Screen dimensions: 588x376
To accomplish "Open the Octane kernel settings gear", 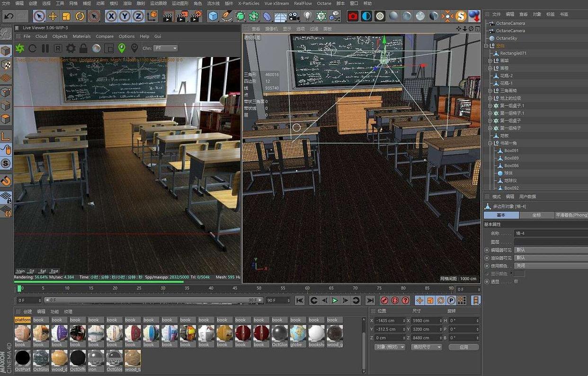I will click(71, 48).
